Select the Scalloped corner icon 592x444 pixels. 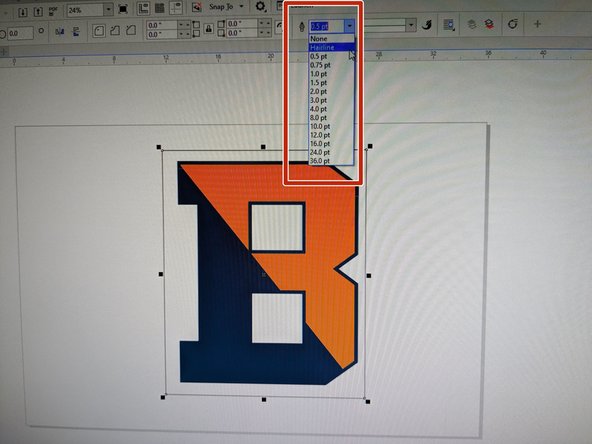(115, 31)
